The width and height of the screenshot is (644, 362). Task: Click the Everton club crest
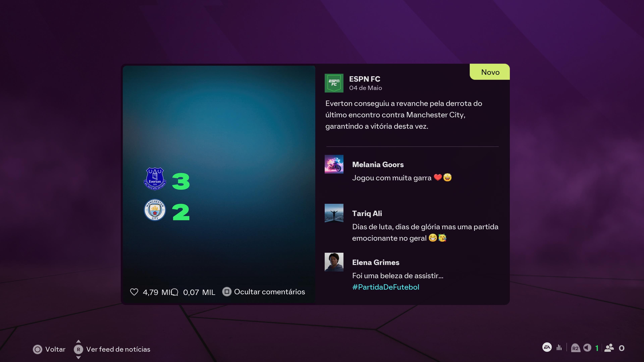coord(155,179)
